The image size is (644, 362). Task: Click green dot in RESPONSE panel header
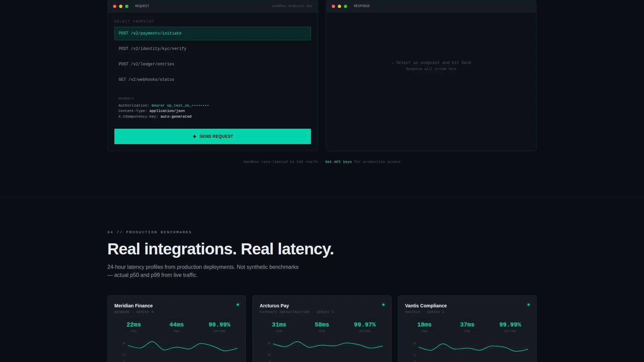[345, 6]
